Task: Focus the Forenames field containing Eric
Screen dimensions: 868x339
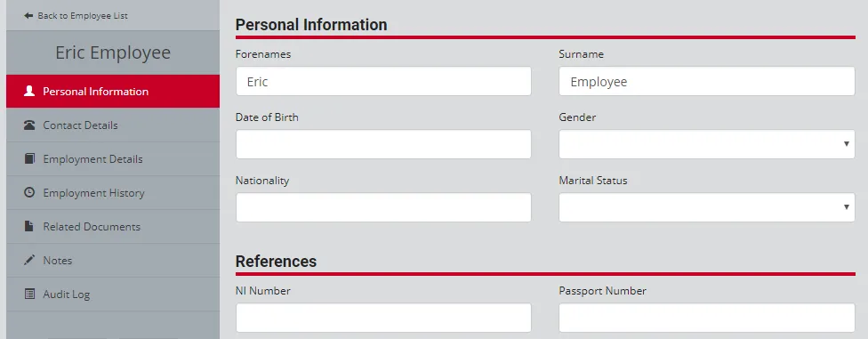Action: pyautogui.click(x=383, y=82)
